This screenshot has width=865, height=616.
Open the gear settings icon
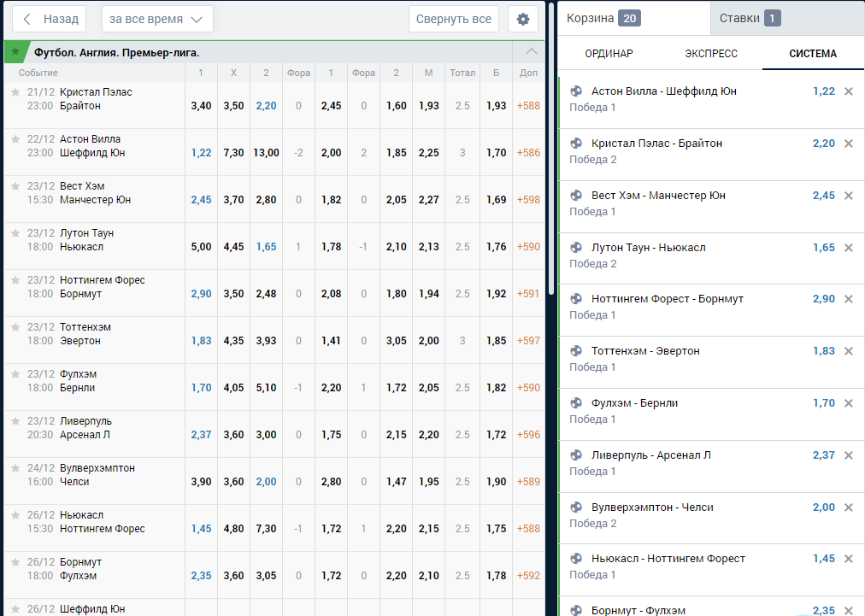click(522, 19)
